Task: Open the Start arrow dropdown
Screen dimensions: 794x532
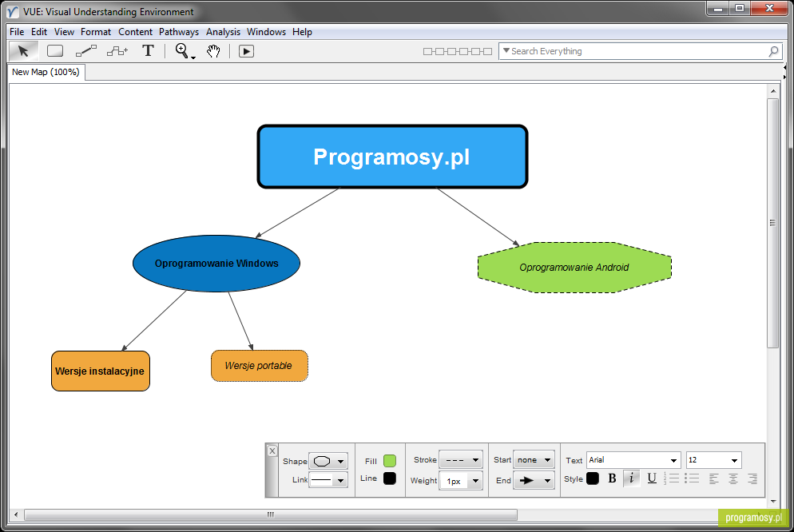Action: (x=534, y=459)
